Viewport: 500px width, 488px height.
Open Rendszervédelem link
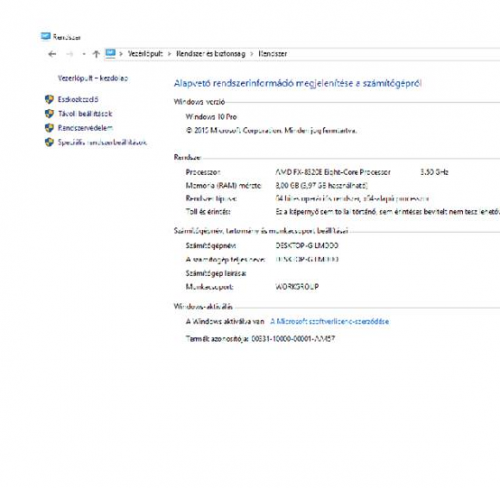pyautogui.click(x=85, y=128)
